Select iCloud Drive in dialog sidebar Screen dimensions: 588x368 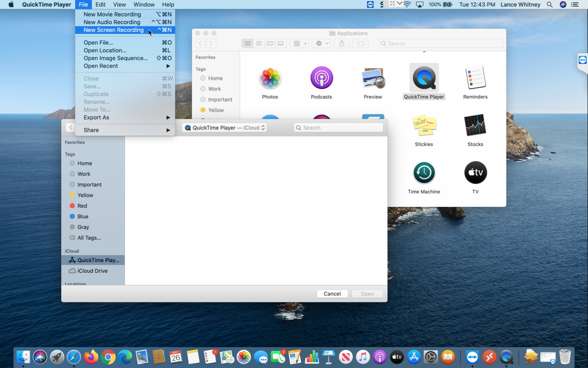pyautogui.click(x=92, y=271)
